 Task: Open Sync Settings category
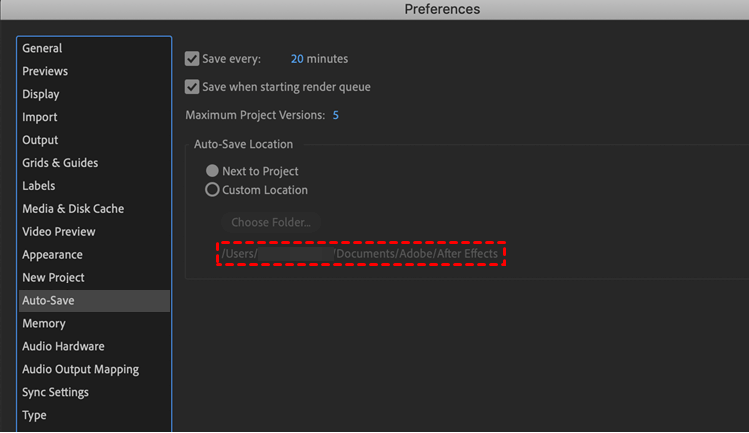click(55, 393)
